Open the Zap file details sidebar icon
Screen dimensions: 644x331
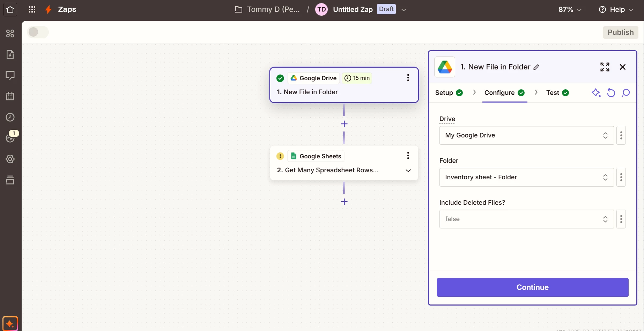10,54
